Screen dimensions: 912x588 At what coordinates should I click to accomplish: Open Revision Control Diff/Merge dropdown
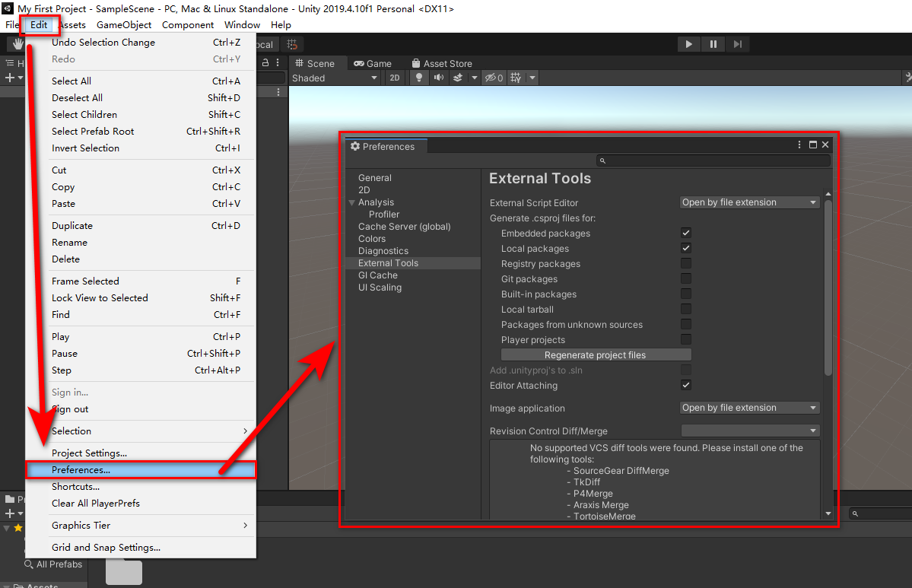(x=750, y=431)
